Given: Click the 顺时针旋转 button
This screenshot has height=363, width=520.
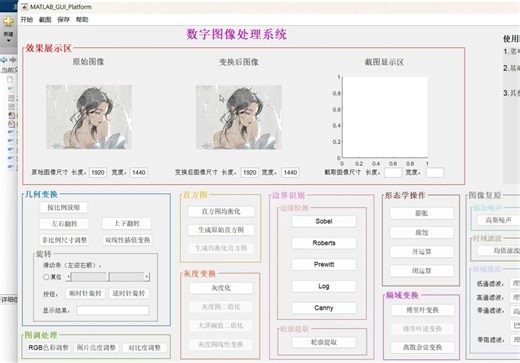Looking at the screenshot, I should pos(85,293).
